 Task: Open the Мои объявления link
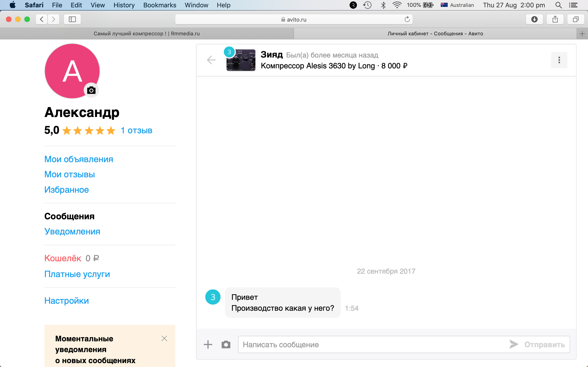point(79,159)
